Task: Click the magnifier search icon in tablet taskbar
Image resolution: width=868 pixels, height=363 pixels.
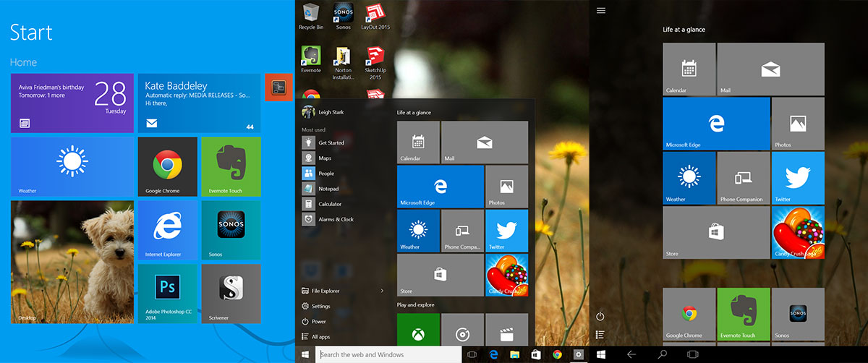Action: (662, 354)
